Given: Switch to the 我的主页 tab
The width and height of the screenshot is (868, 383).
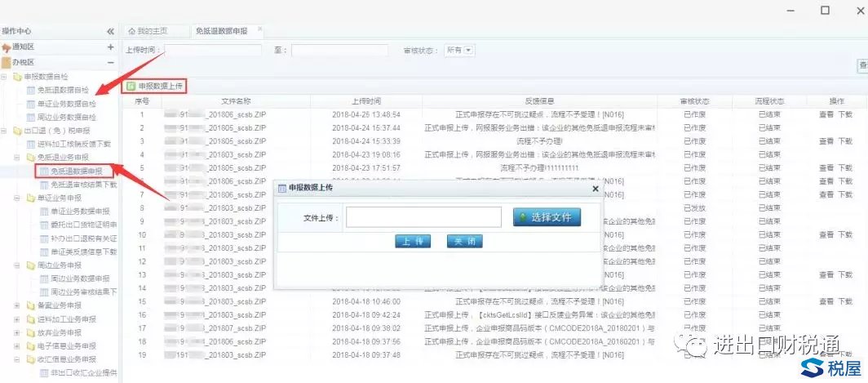Looking at the screenshot, I should [x=147, y=31].
